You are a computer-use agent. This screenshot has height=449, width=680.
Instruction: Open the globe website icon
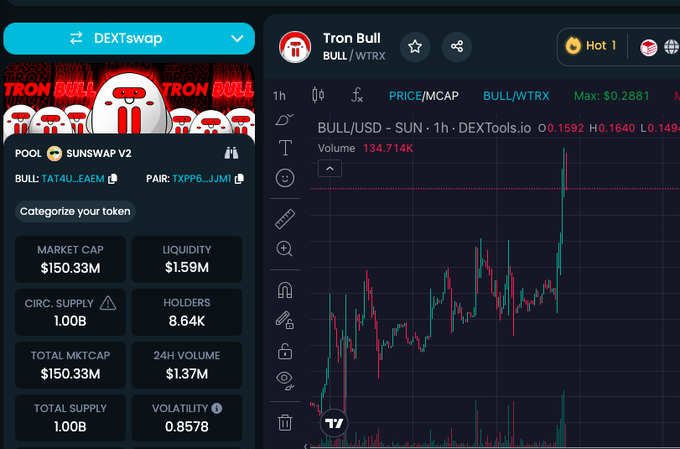[672, 47]
